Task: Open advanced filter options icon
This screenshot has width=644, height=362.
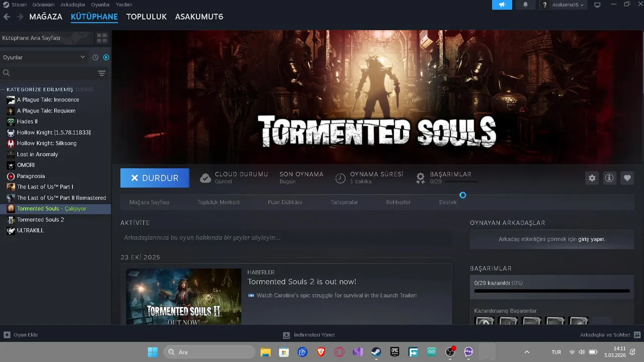Action: (102, 73)
